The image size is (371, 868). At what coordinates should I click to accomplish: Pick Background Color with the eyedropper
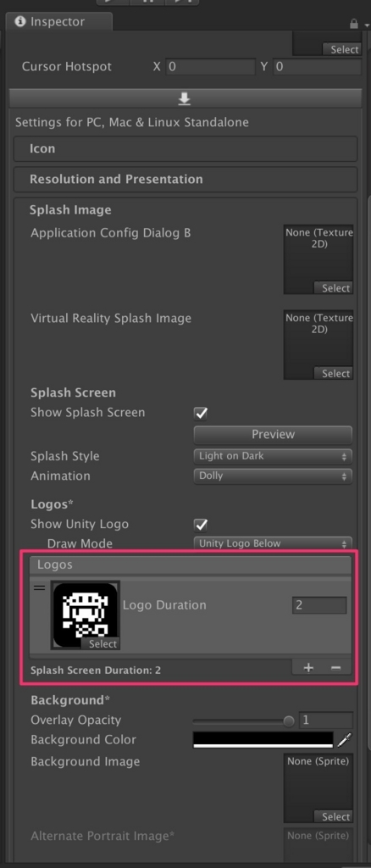click(x=345, y=739)
